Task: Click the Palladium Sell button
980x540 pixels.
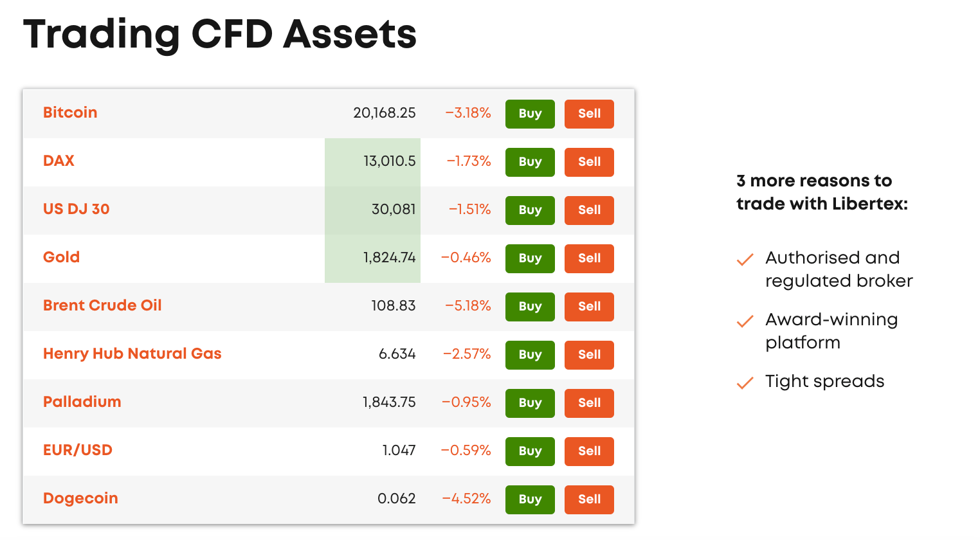Action: coord(589,403)
